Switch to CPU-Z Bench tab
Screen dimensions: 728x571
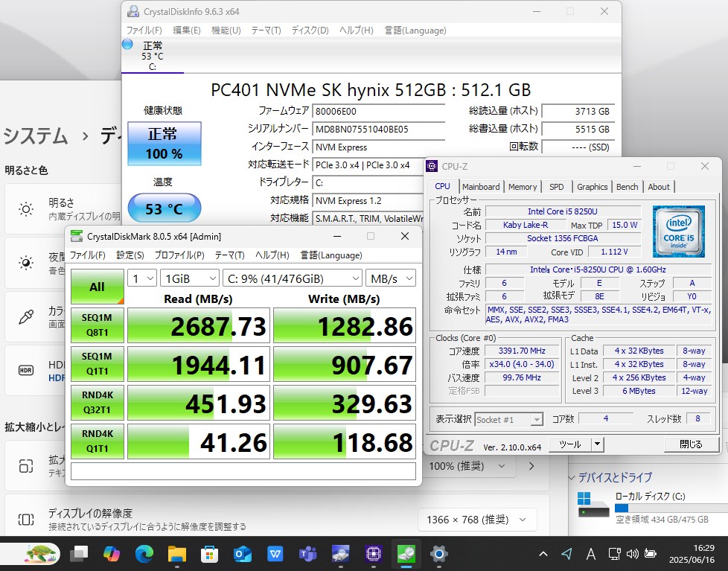pyautogui.click(x=628, y=187)
